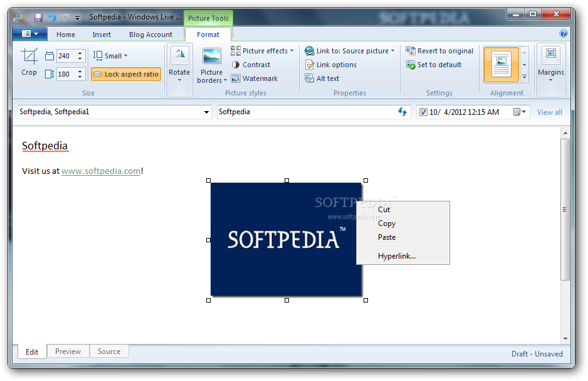
Task: Choose Paste from context menu
Action: pyautogui.click(x=403, y=237)
